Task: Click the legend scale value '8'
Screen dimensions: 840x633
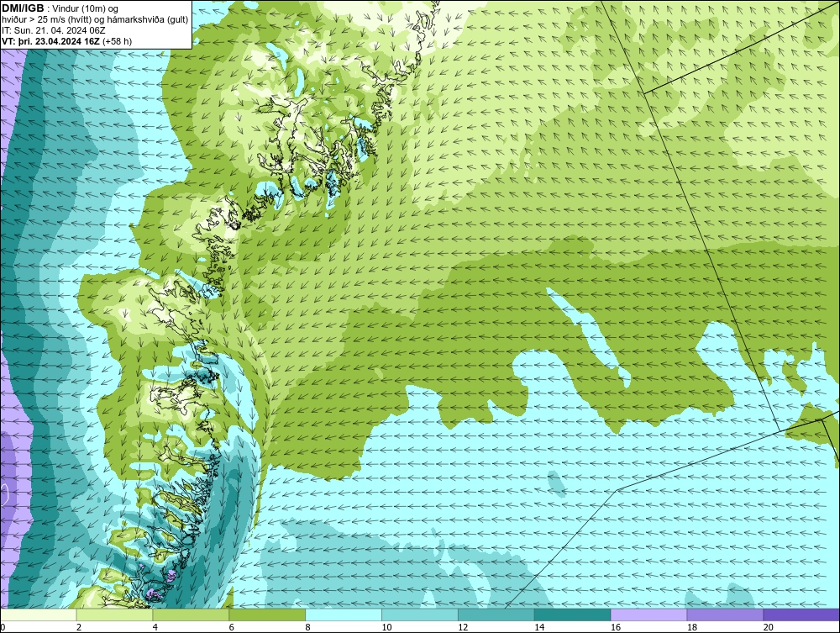Action: (307, 627)
